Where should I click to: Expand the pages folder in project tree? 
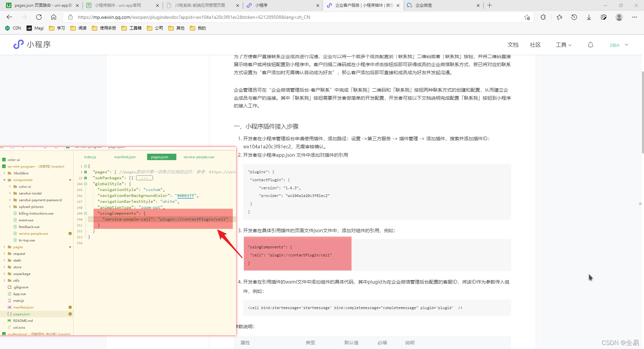click(4, 247)
